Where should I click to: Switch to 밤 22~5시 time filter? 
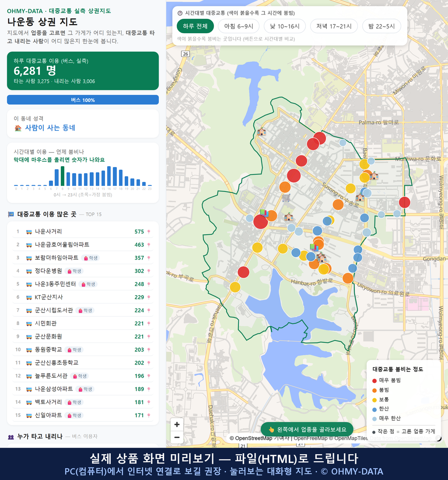coord(381,26)
